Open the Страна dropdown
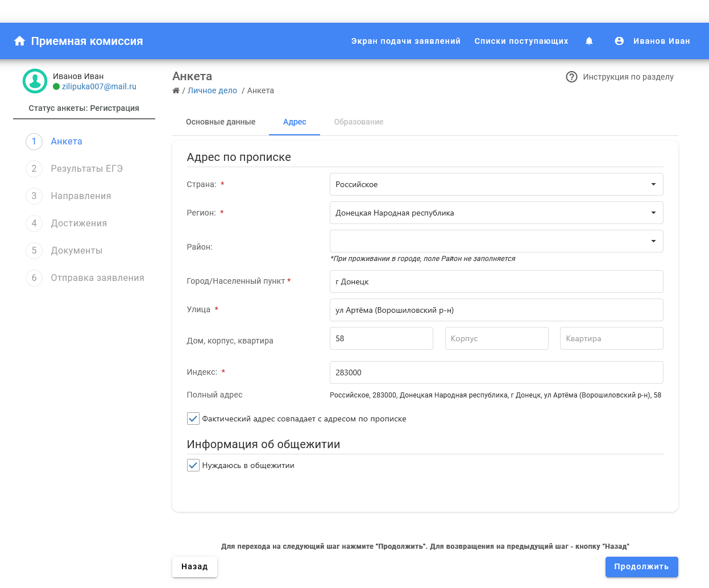The width and height of the screenshot is (709, 588). pyautogui.click(x=496, y=184)
